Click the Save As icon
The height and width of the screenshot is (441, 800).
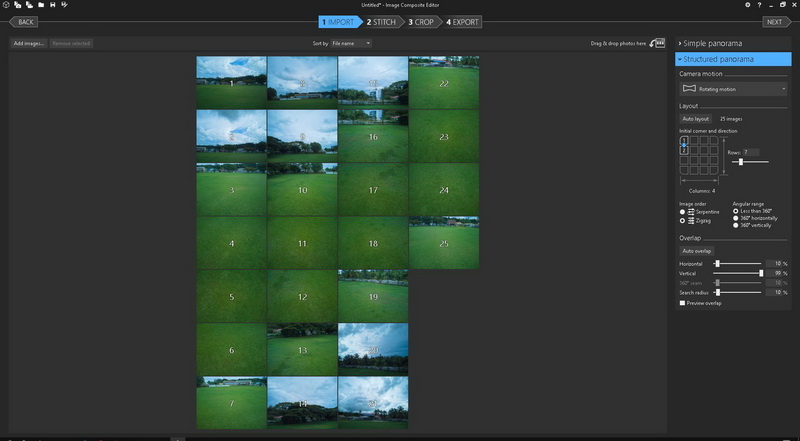pyautogui.click(x=64, y=5)
